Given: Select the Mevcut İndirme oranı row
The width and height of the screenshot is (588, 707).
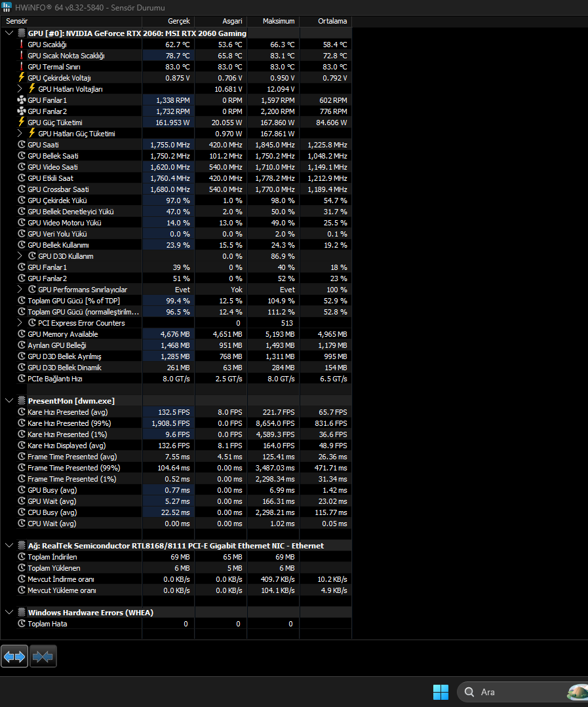Looking at the screenshot, I should pyautogui.click(x=176, y=579).
